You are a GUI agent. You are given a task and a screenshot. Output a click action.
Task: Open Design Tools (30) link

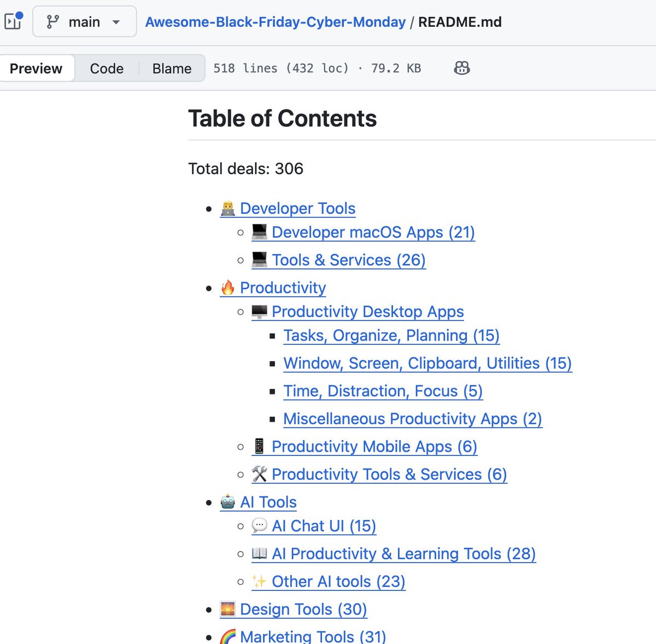pos(293,609)
